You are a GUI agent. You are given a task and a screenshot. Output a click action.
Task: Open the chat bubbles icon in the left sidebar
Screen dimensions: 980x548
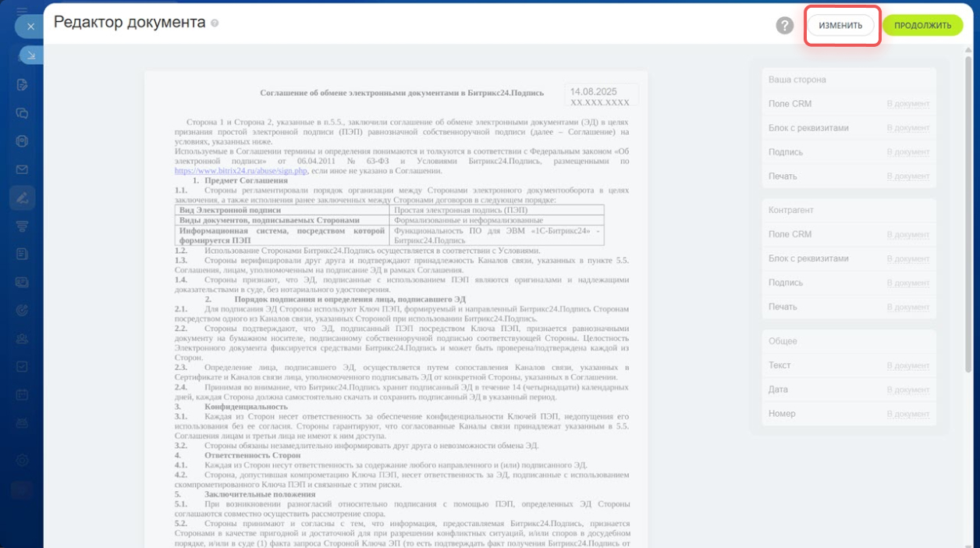tap(22, 113)
